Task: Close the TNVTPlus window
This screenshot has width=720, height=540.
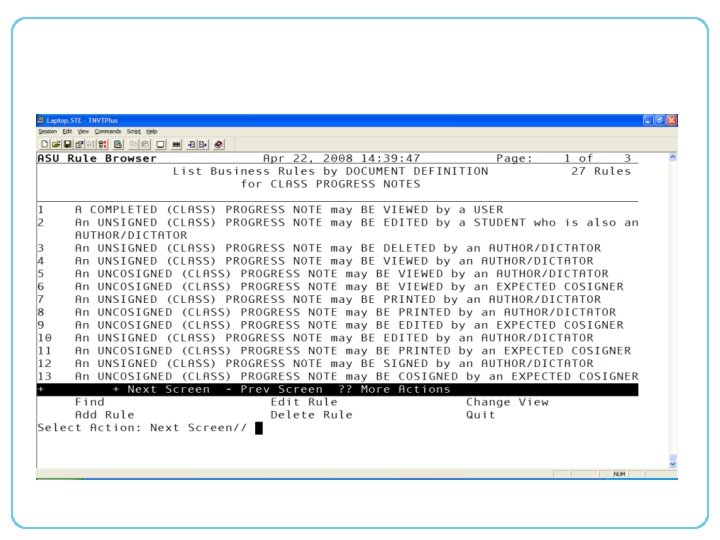Action: (x=672, y=120)
